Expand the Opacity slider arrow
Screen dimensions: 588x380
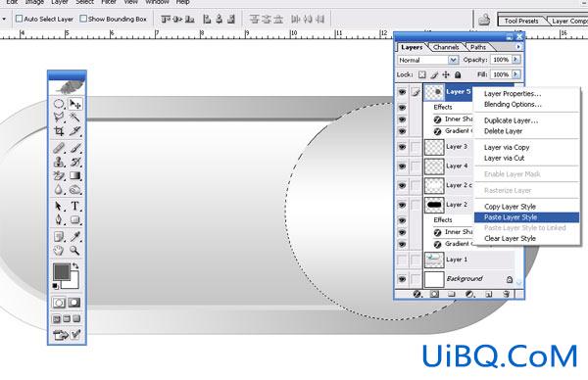pyautogui.click(x=516, y=59)
